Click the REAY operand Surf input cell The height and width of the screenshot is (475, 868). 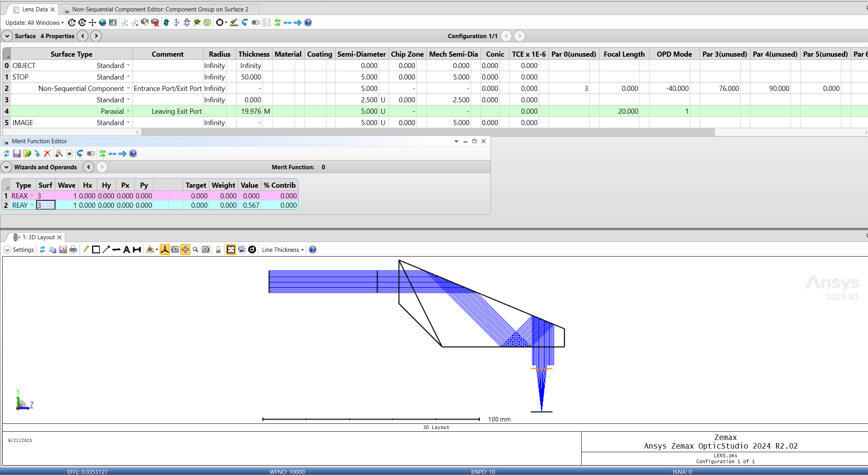click(46, 205)
